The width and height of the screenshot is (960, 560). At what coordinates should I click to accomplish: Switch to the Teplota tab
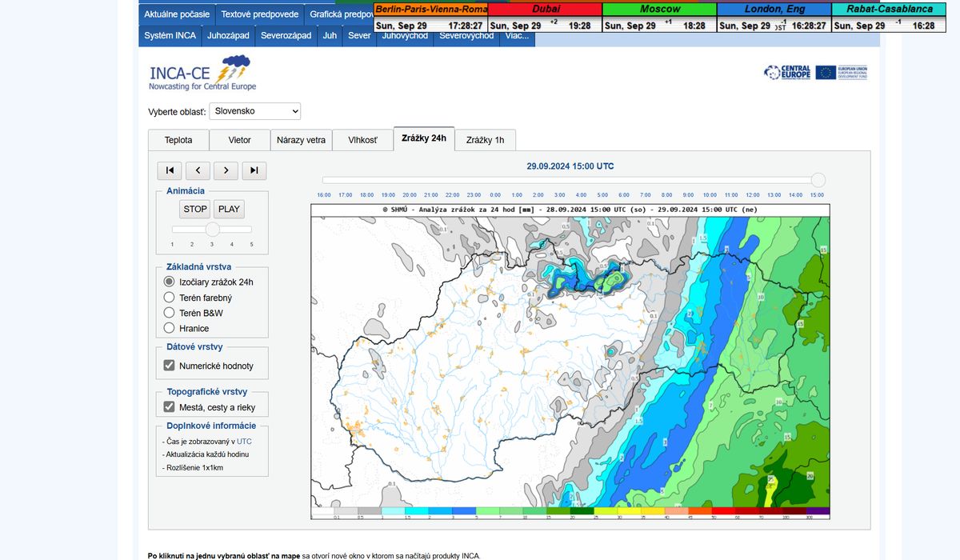tap(178, 140)
